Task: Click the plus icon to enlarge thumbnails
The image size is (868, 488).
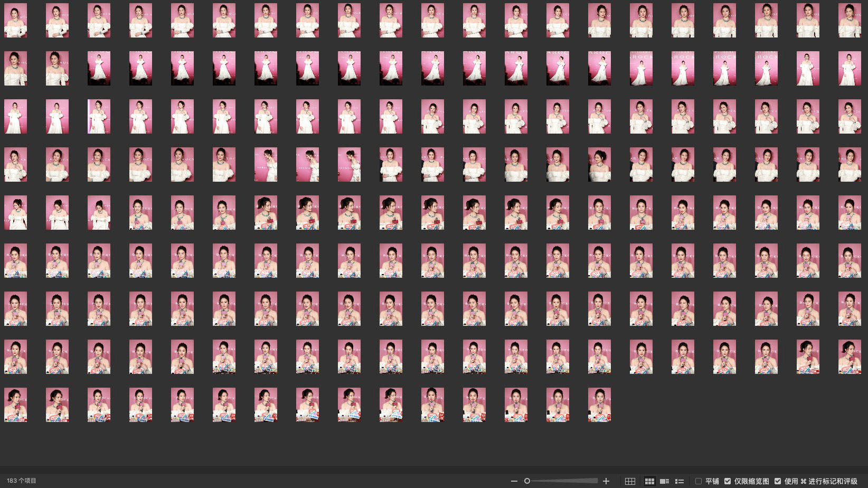Action: tap(606, 481)
